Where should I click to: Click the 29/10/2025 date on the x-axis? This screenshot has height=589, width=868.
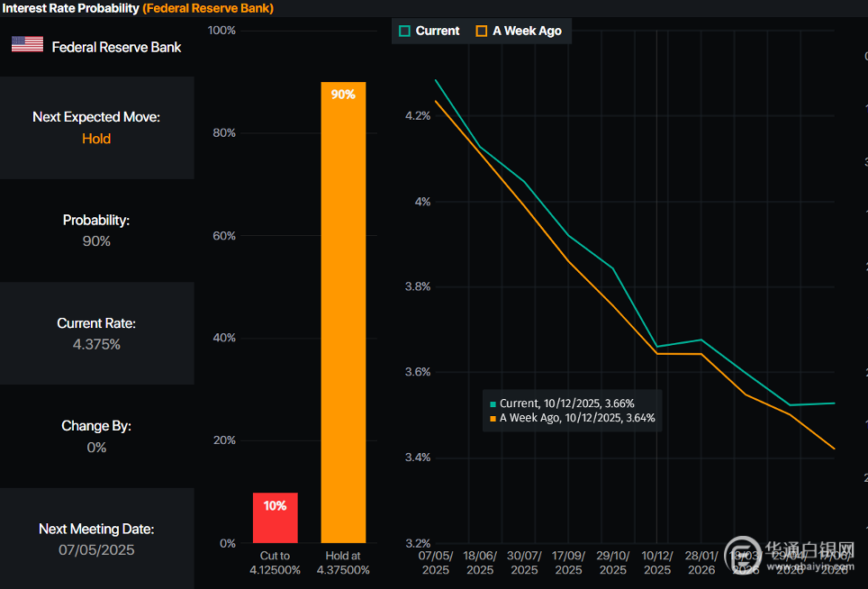[x=613, y=563]
